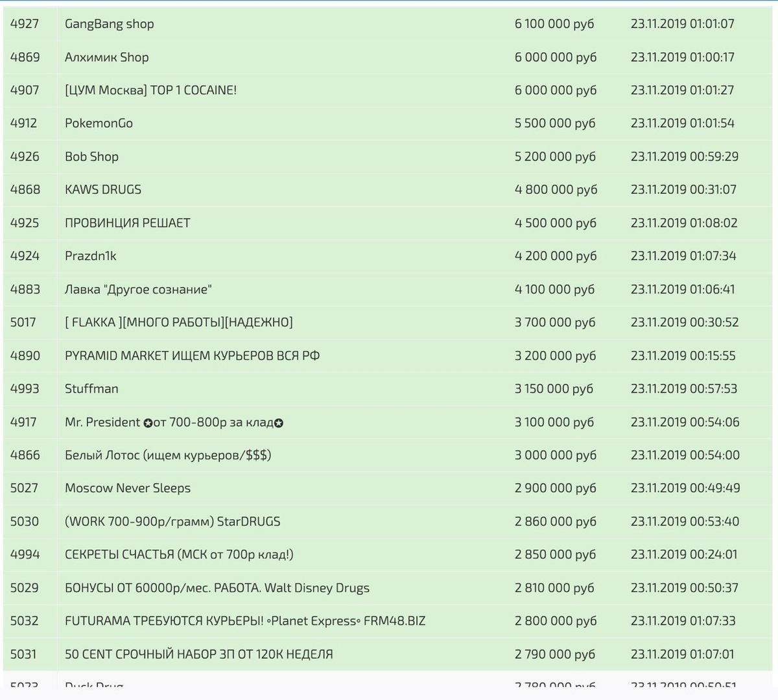Click timestamp 23.11.2019 01:01:27
This screenshot has height=700, width=778.
pyautogui.click(x=683, y=90)
